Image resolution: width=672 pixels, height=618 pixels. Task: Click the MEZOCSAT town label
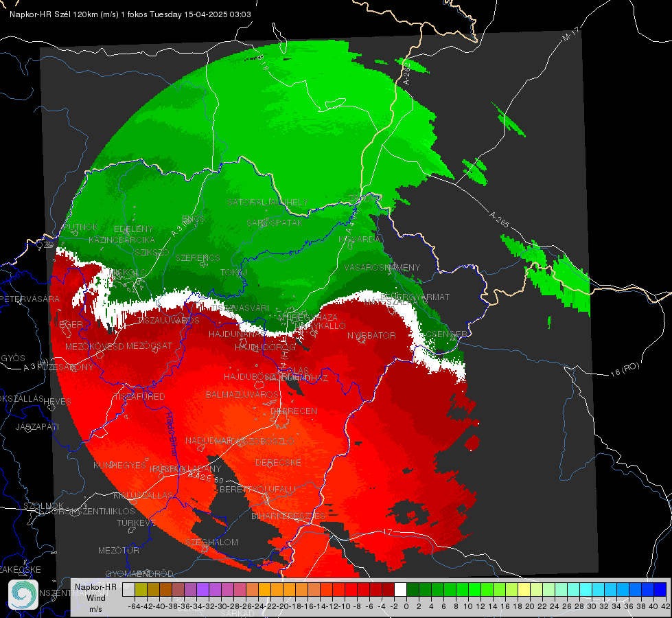point(149,345)
